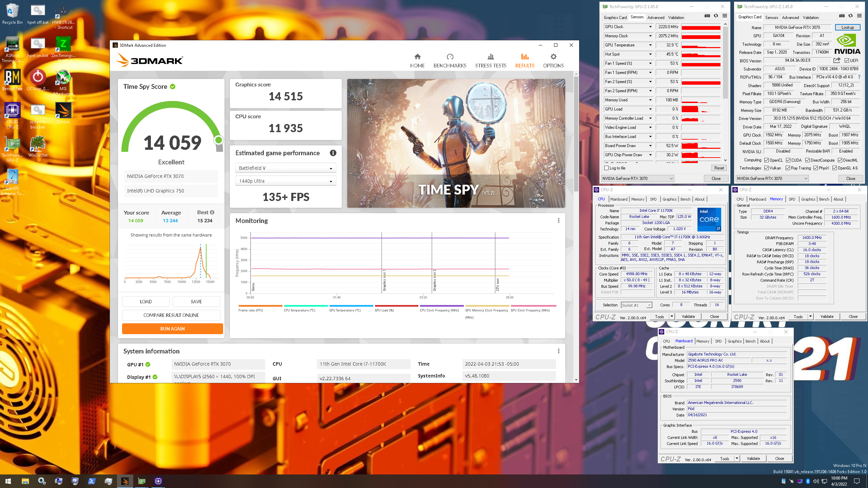Screen dimensions: 868x488
Task: Click the info icon beside Estimated game performance
Action: coord(333,153)
